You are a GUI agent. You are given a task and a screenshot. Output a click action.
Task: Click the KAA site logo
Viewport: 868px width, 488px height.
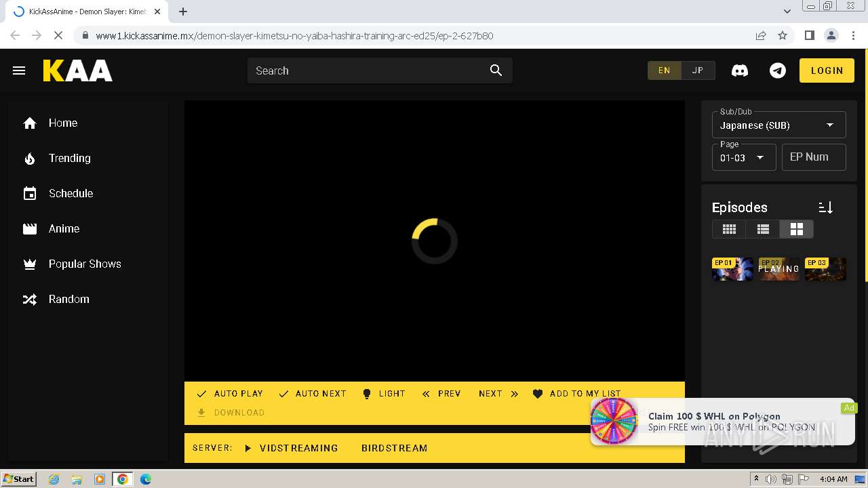78,70
